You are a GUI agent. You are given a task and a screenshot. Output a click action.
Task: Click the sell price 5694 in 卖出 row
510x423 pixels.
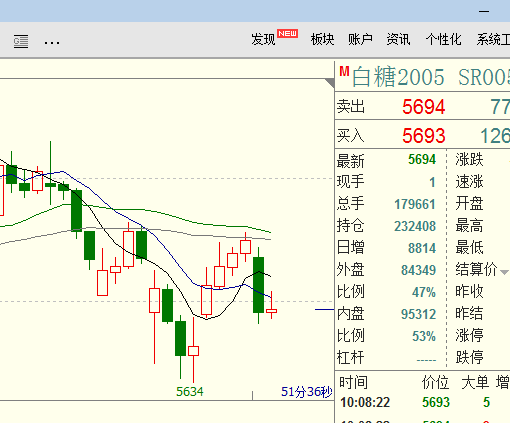(x=423, y=107)
